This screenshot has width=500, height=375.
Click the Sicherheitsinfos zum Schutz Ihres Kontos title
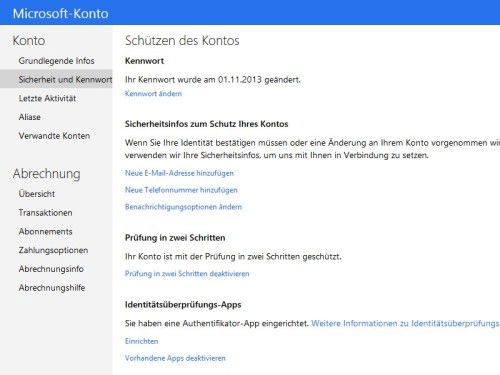207,124
